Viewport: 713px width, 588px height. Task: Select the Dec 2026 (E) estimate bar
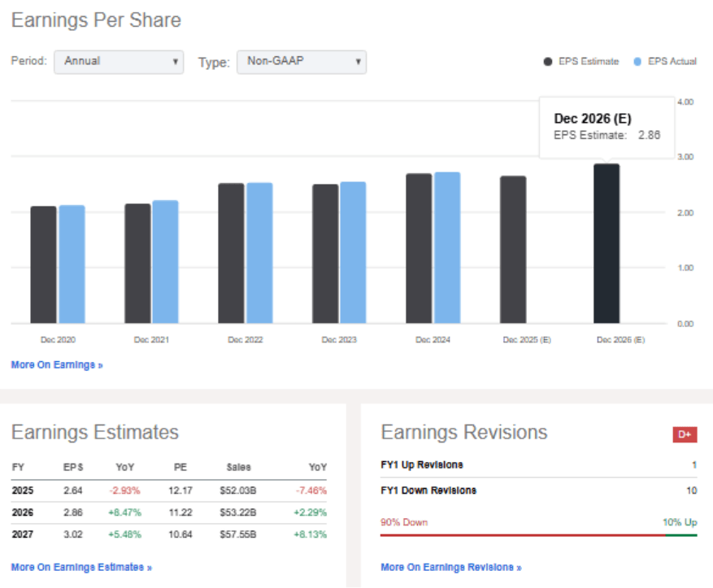(x=606, y=244)
